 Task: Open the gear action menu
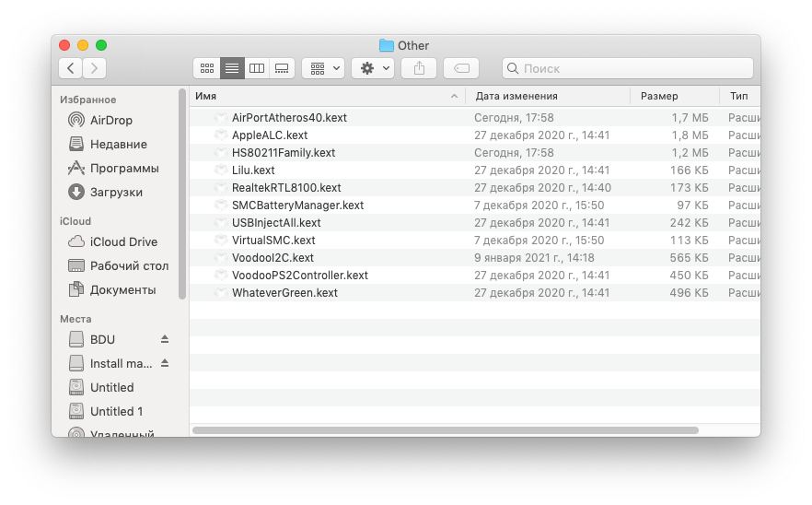point(373,68)
